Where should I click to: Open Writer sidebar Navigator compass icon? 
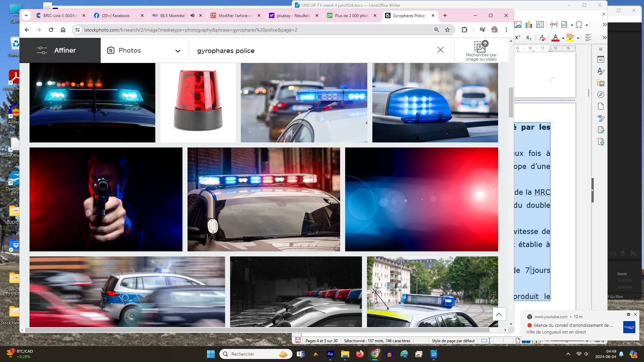point(601,95)
